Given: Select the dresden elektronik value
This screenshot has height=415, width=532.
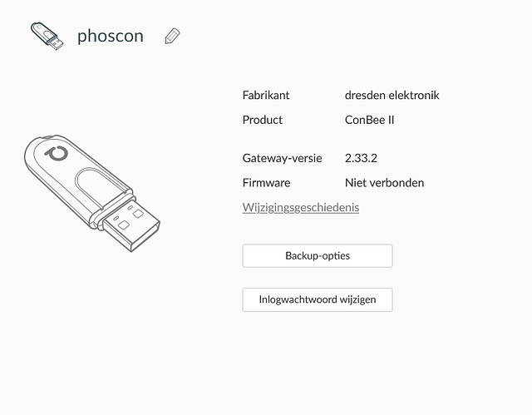Looking at the screenshot, I should [x=392, y=95].
